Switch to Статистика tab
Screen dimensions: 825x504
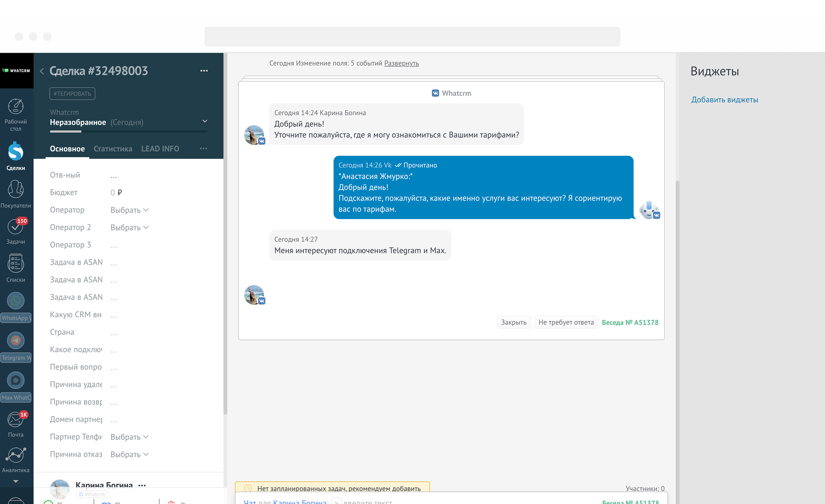coord(113,149)
